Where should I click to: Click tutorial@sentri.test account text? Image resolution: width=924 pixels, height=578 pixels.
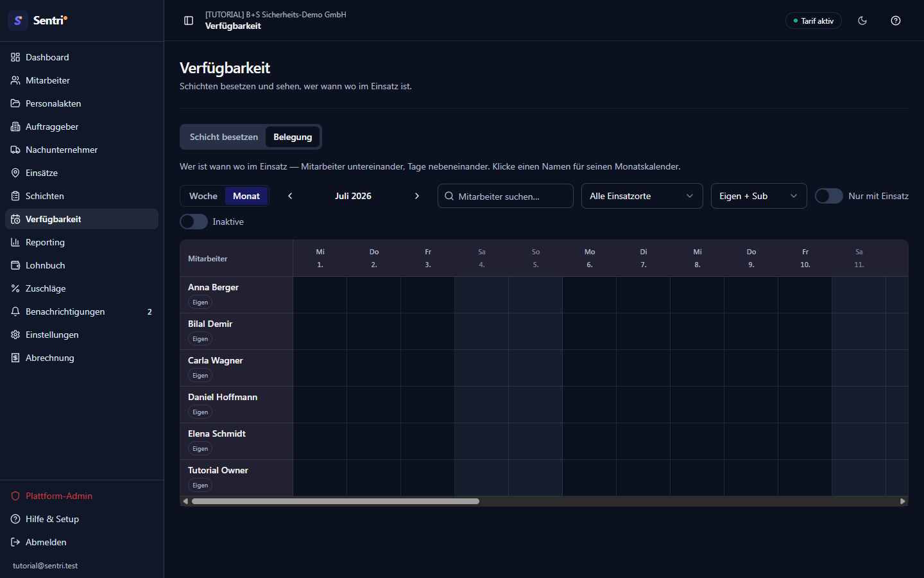[x=45, y=566]
